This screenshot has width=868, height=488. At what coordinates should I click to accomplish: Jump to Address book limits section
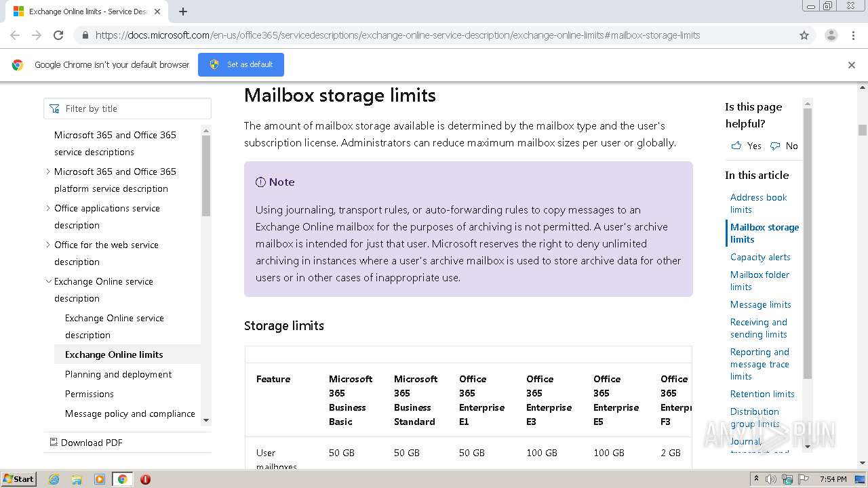click(x=758, y=203)
